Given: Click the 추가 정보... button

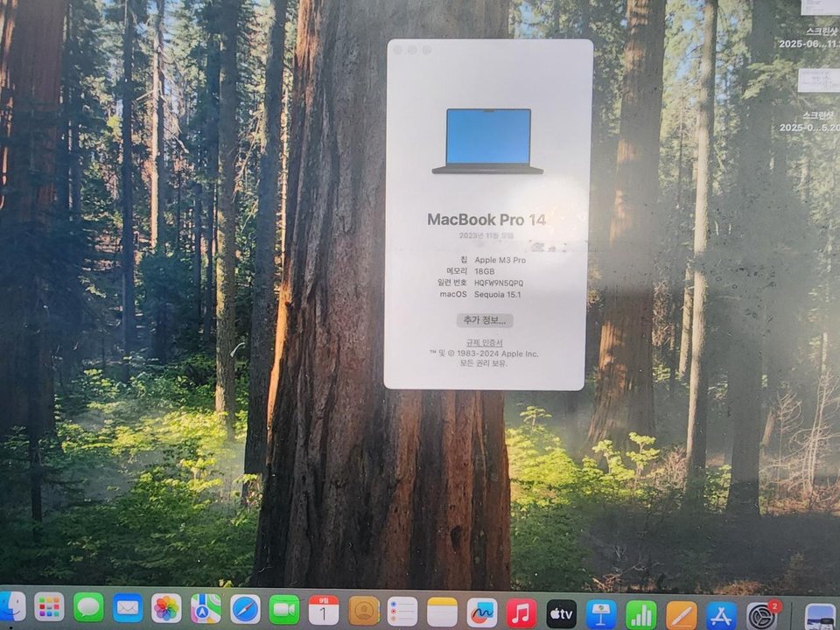Looking at the screenshot, I should (485, 320).
